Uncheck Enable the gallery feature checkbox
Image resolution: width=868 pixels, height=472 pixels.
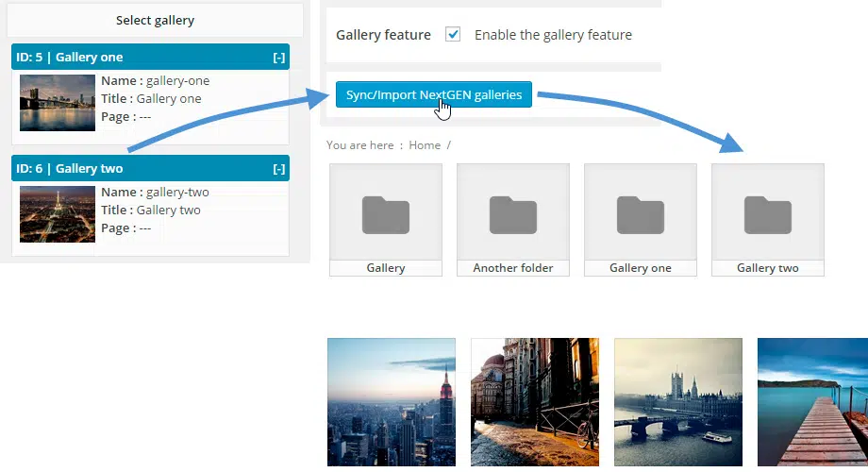click(x=453, y=35)
